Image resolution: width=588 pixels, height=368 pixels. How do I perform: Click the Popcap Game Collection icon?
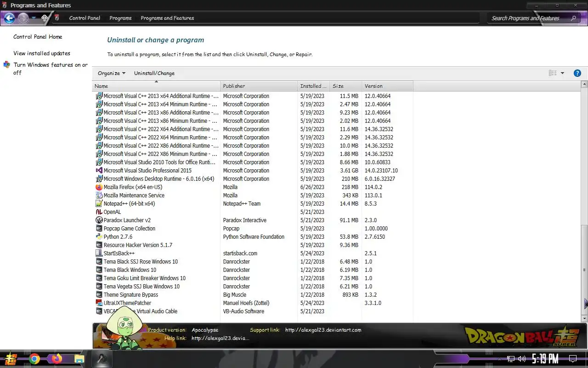(99, 229)
